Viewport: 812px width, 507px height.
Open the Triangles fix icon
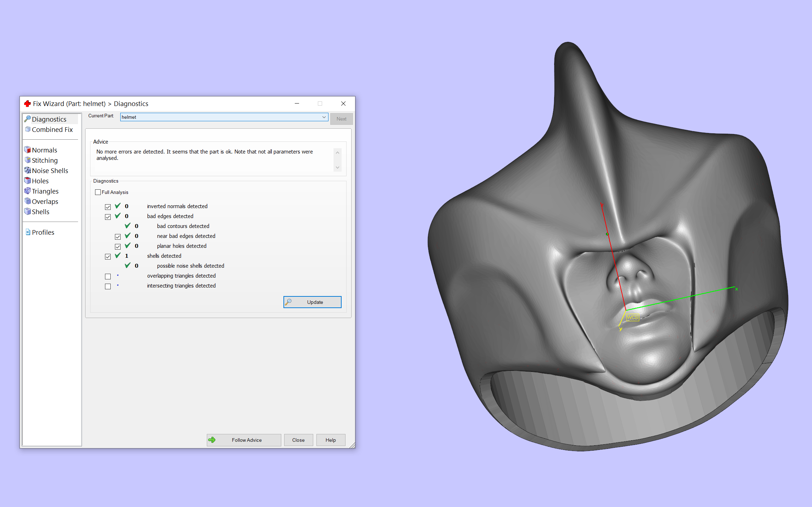[28, 191]
